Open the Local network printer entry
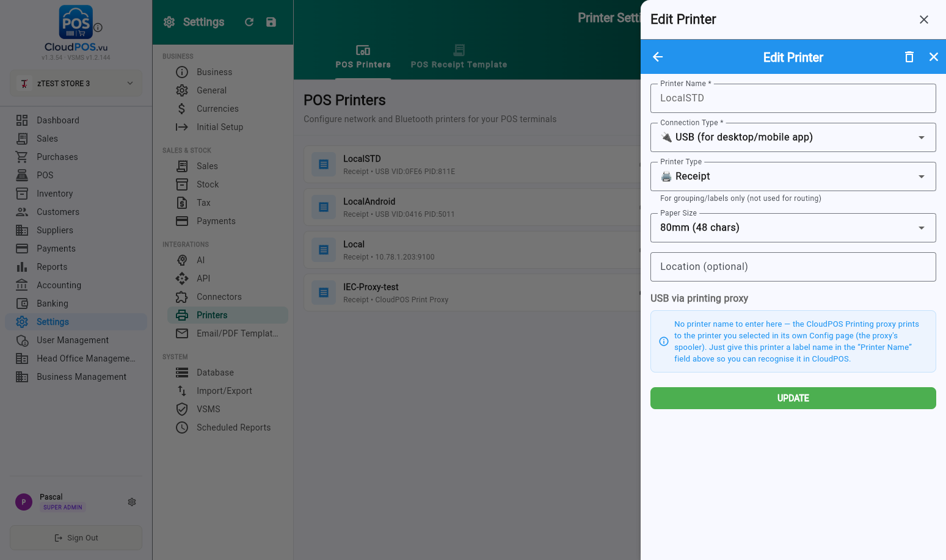 click(471, 250)
